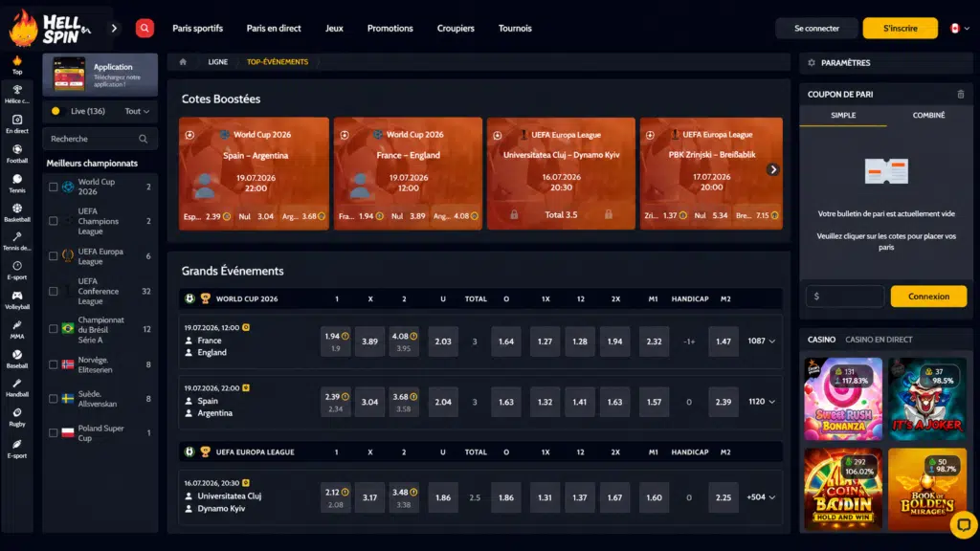
Task: Check the UEFA Europa League box
Action: click(54, 256)
